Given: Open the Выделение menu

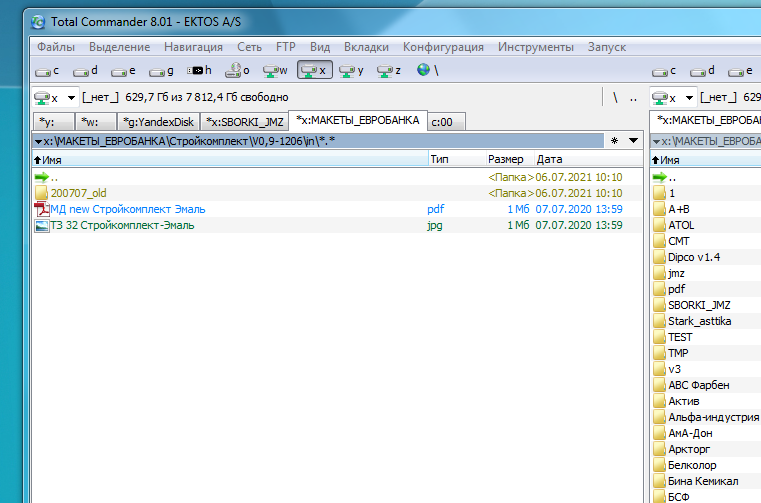Looking at the screenshot, I should 119,47.
